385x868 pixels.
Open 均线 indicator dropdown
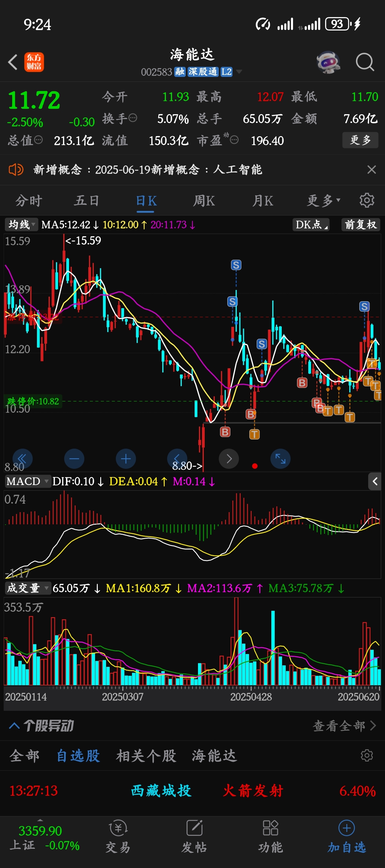tap(21, 225)
